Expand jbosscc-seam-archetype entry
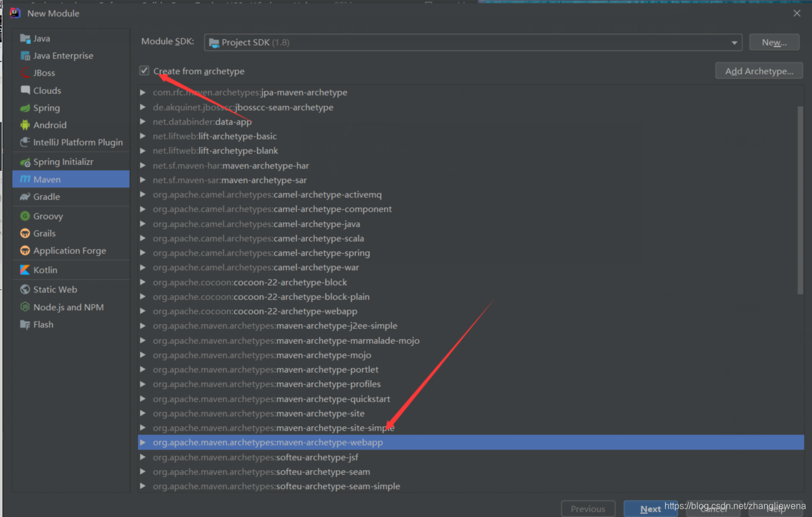812x517 pixels. tap(142, 107)
